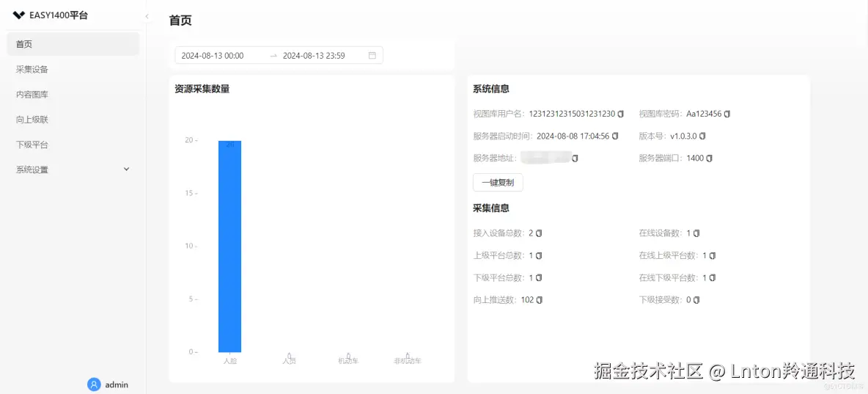Click the EASY1400 platform logo

pyautogui.click(x=19, y=15)
